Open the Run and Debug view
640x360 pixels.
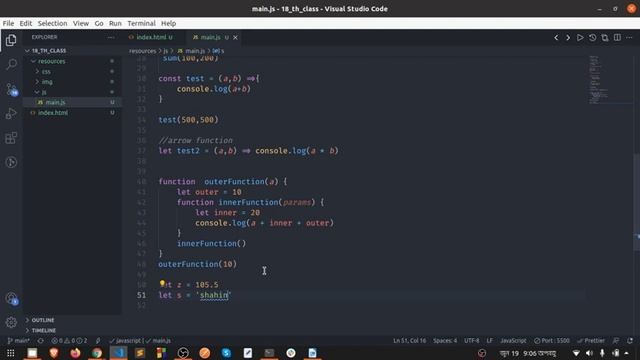tap(11, 113)
